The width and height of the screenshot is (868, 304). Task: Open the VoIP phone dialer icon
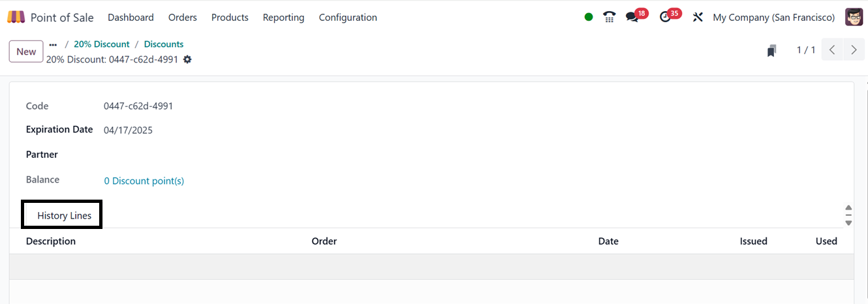tap(610, 18)
